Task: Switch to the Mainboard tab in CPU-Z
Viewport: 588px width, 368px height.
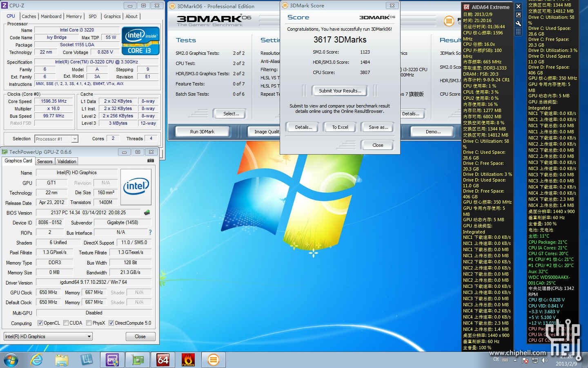Action: pos(51,16)
